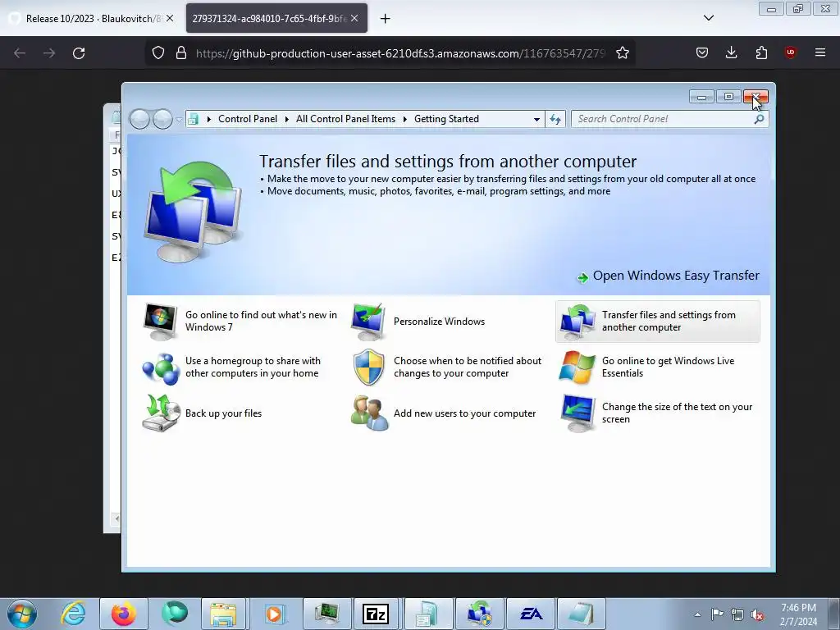Screen dimensions: 840x630
Task: Click the address bar refresh button
Action: tap(555, 119)
